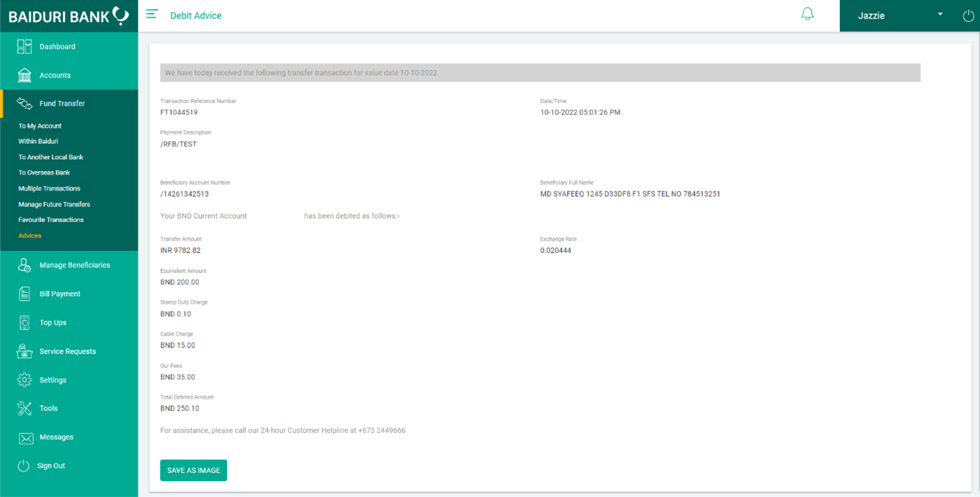The width and height of the screenshot is (980, 497).
Task: Click beneficiary name MD SYAFEEQ text
Action: click(x=630, y=194)
